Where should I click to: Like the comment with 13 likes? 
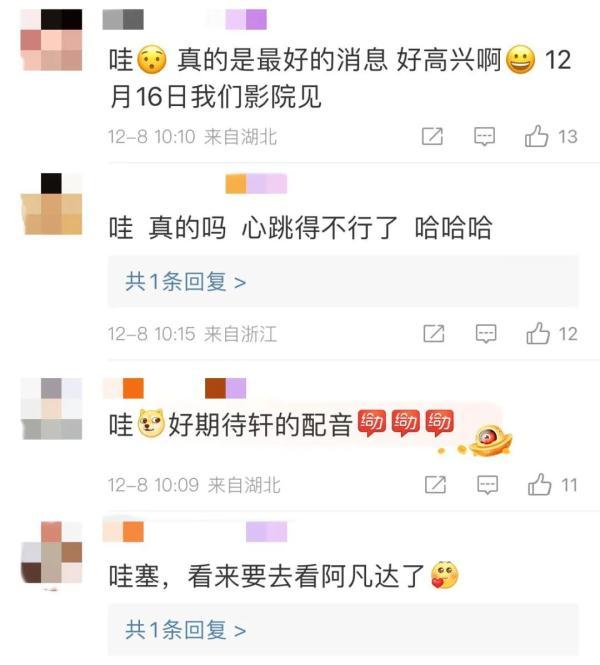(536, 136)
